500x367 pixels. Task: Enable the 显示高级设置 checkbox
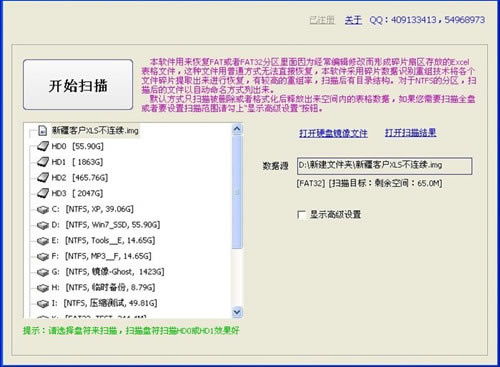click(301, 214)
